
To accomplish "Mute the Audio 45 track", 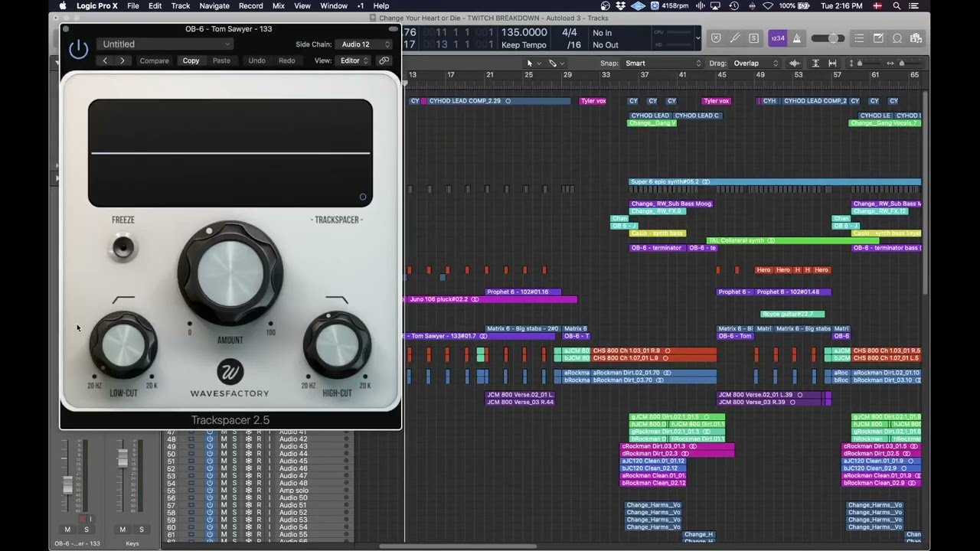I will tap(224, 461).
